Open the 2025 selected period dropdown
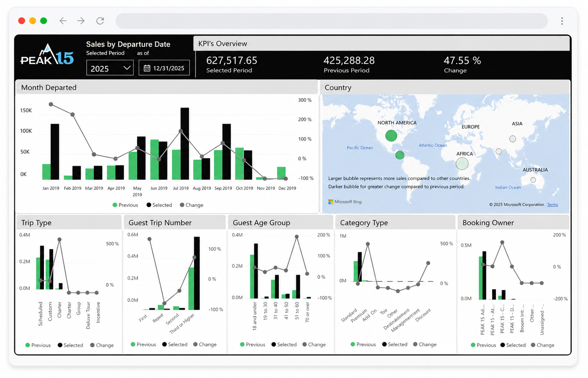The width and height of the screenshot is (588, 378). [x=110, y=68]
